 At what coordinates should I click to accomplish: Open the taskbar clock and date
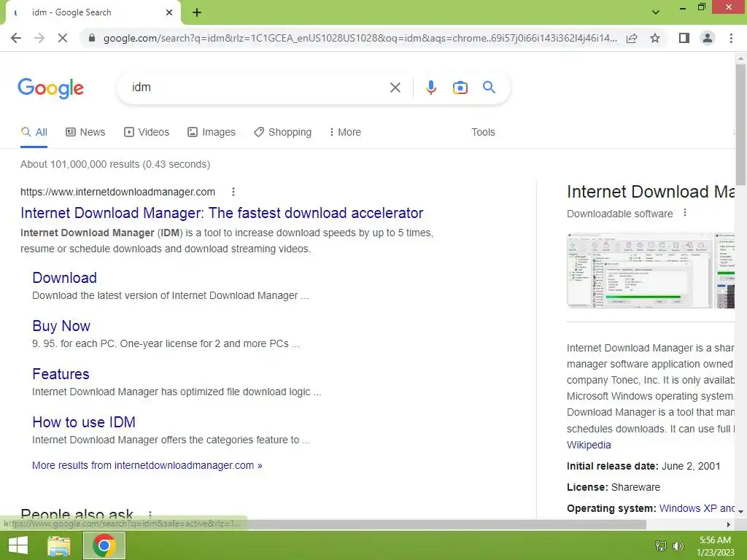715,545
